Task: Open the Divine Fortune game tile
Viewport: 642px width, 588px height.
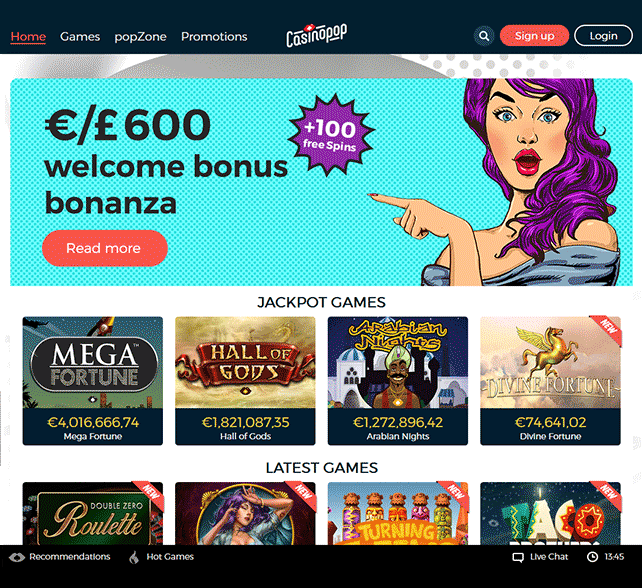Action: coord(550,380)
